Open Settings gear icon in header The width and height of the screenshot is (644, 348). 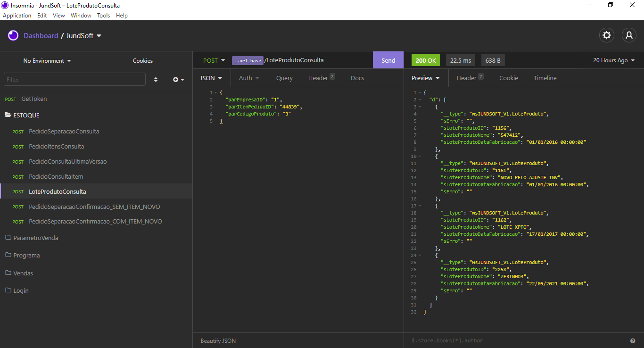[607, 35]
